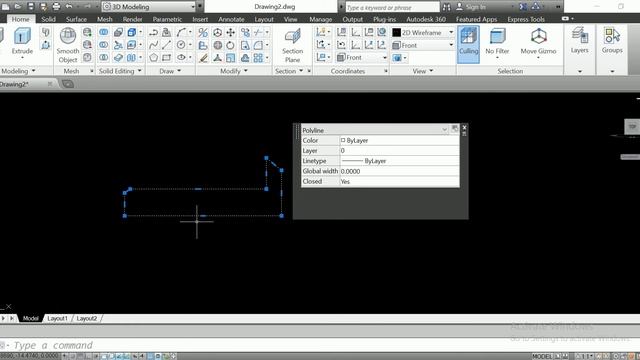Select the Move modify tool
The image size is (640, 360).
point(231,32)
